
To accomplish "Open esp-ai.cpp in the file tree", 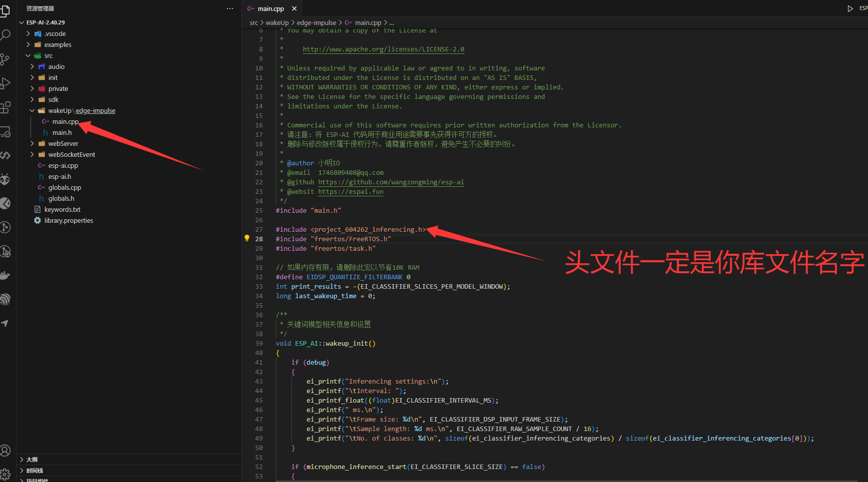I will click(63, 166).
